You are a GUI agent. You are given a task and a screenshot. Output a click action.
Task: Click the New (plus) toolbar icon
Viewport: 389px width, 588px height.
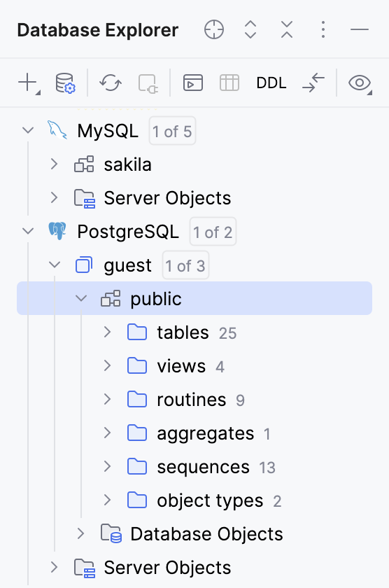pyautogui.click(x=28, y=83)
